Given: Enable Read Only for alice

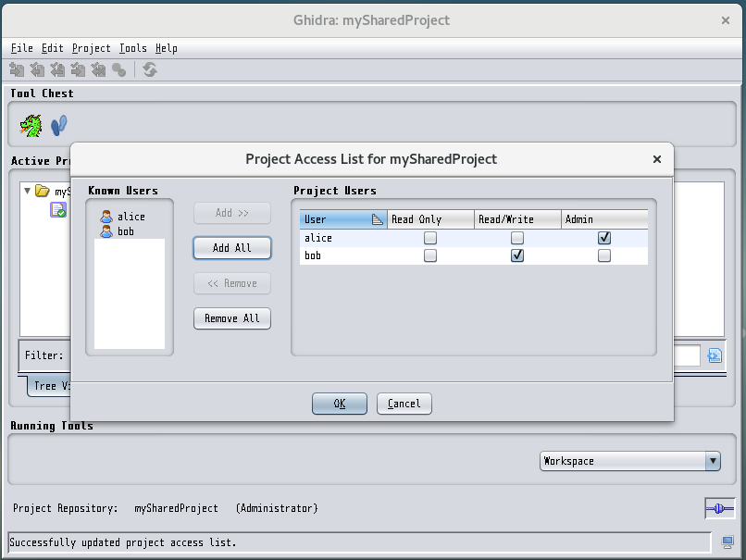Looking at the screenshot, I should (x=430, y=238).
